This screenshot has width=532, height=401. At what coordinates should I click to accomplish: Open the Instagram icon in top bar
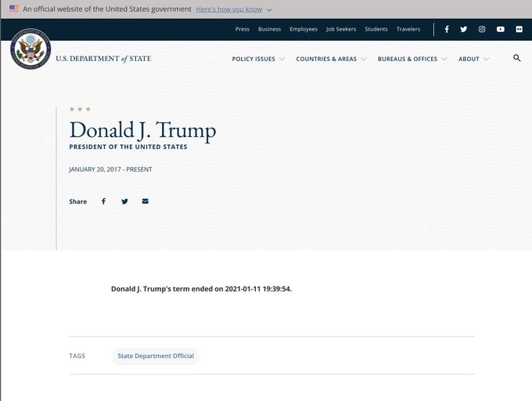482,29
